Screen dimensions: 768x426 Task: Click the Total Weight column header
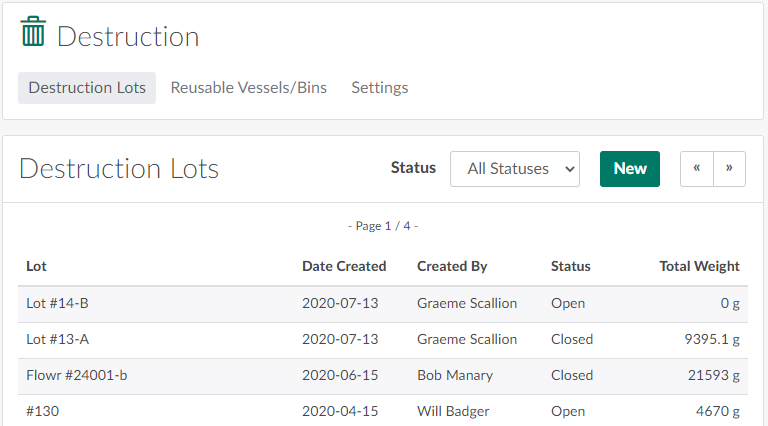pos(699,266)
